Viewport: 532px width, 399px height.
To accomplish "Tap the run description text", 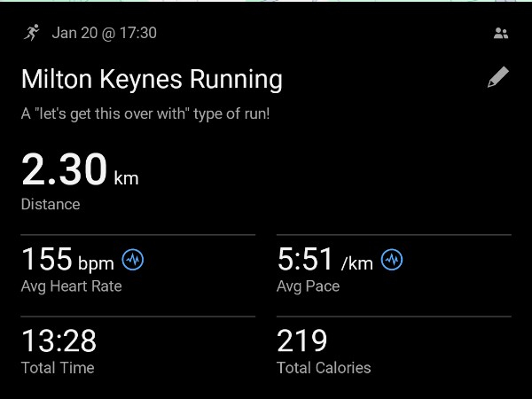I will pyautogui.click(x=146, y=114).
